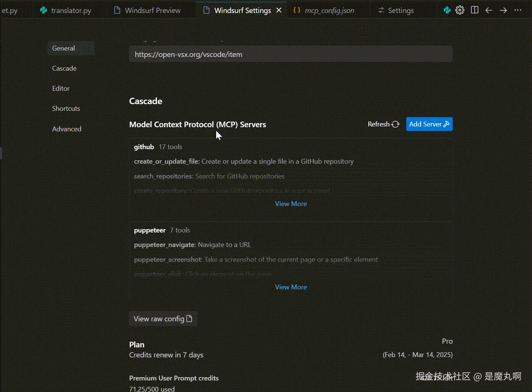532x392 pixels.
Task: Click the create_or_update_file tool entry
Action: (x=244, y=161)
